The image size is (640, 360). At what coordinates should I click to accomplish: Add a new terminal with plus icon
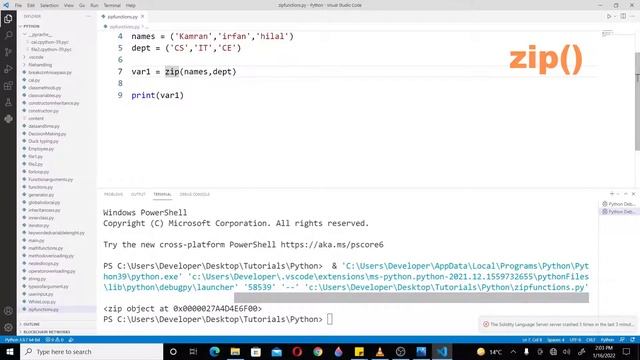[x=612, y=194]
